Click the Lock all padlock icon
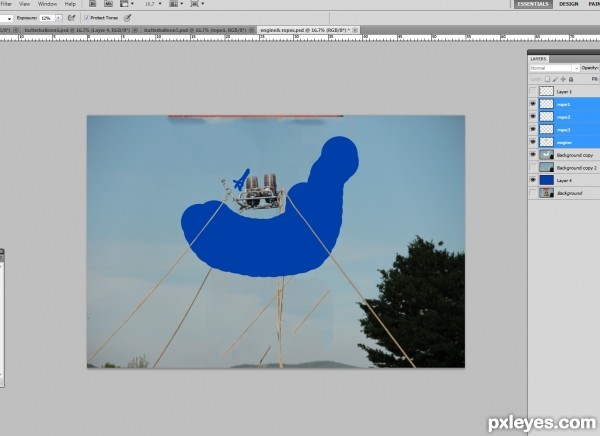 pyautogui.click(x=571, y=79)
